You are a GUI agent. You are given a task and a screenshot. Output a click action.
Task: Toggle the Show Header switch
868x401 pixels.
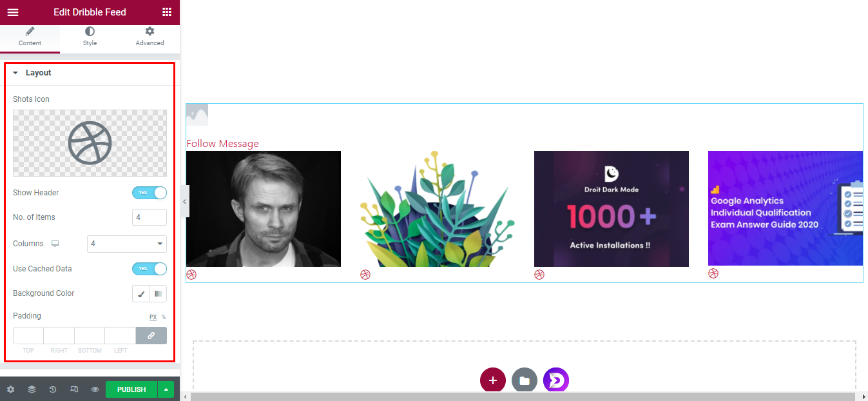point(149,193)
